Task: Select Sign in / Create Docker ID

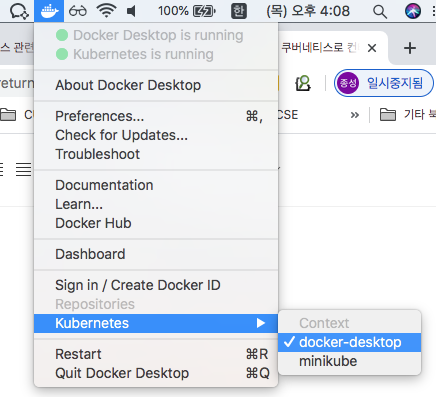Action: 156,285
